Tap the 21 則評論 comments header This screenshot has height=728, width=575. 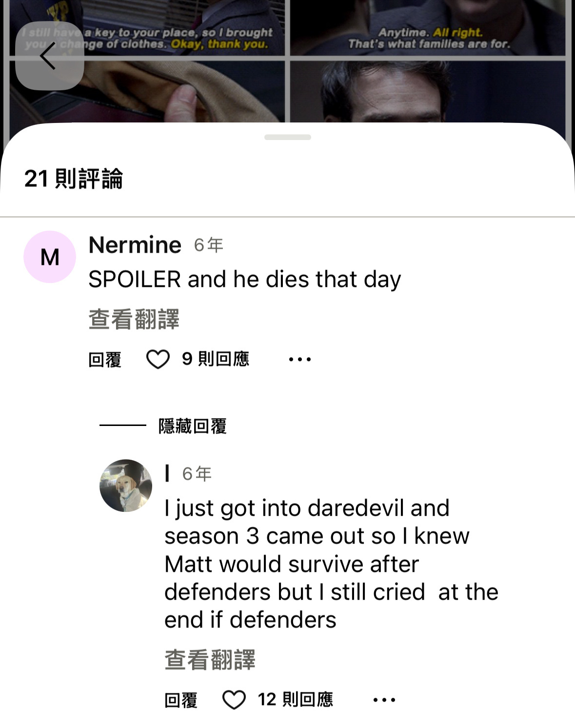pos(74,179)
